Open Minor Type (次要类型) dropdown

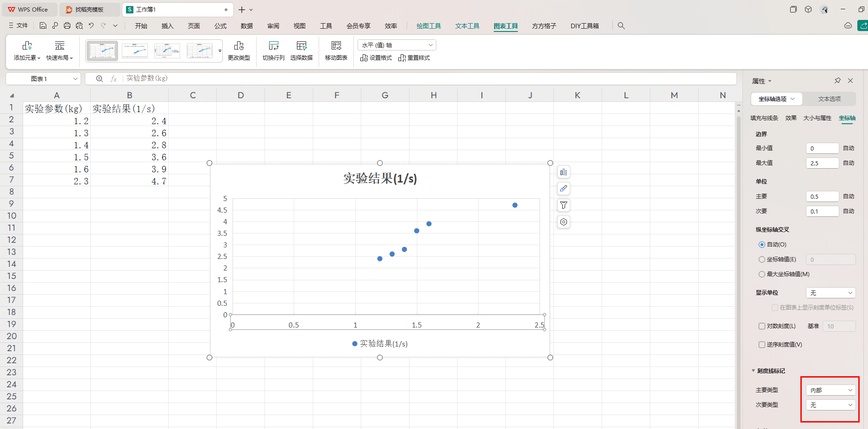tap(831, 405)
